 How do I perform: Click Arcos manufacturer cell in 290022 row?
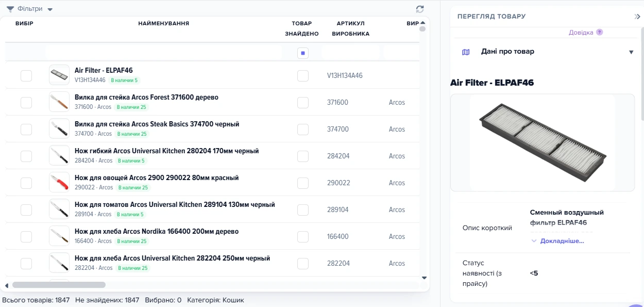pos(397,183)
